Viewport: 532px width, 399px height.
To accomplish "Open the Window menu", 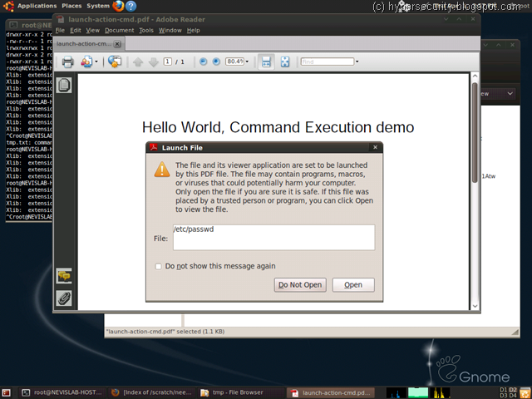I will pyautogui.click(x=170, y=31).
